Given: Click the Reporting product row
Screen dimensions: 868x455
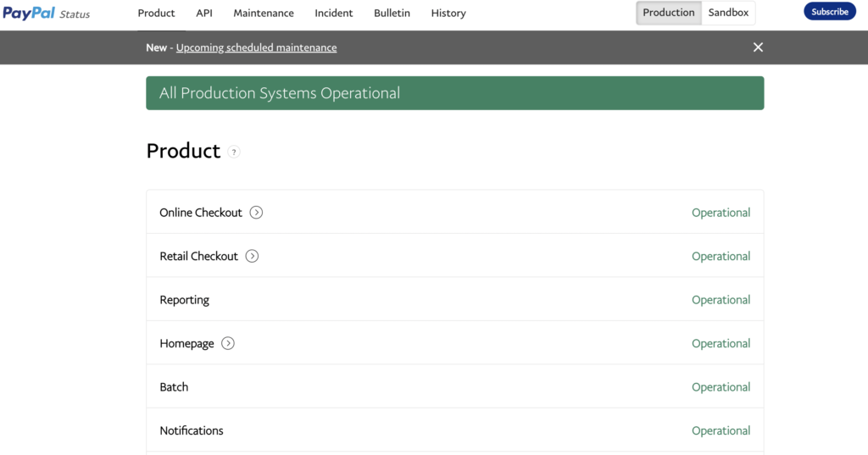Looking at the screenshot, I should pyautogui.click(x=455, y=299).
